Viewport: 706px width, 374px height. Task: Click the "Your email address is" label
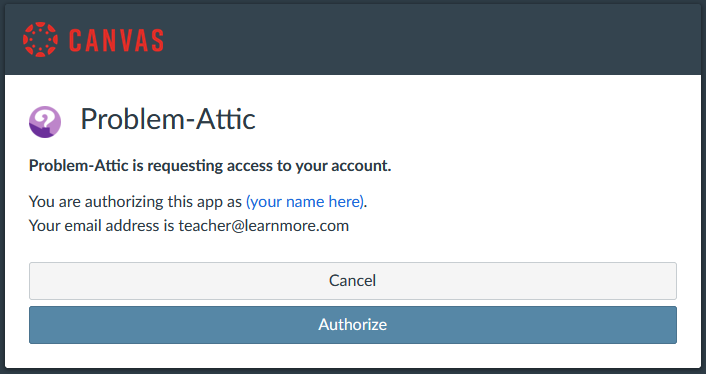[101, 225]
